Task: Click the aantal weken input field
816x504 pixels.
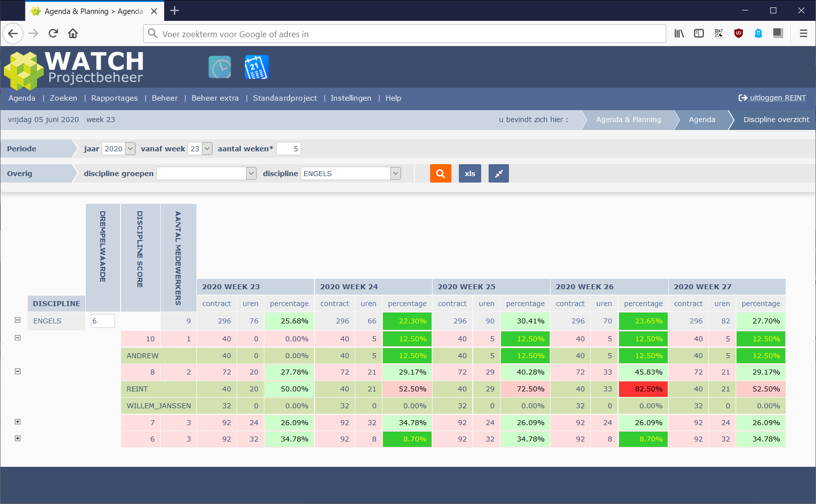Action: click(289, 149)
